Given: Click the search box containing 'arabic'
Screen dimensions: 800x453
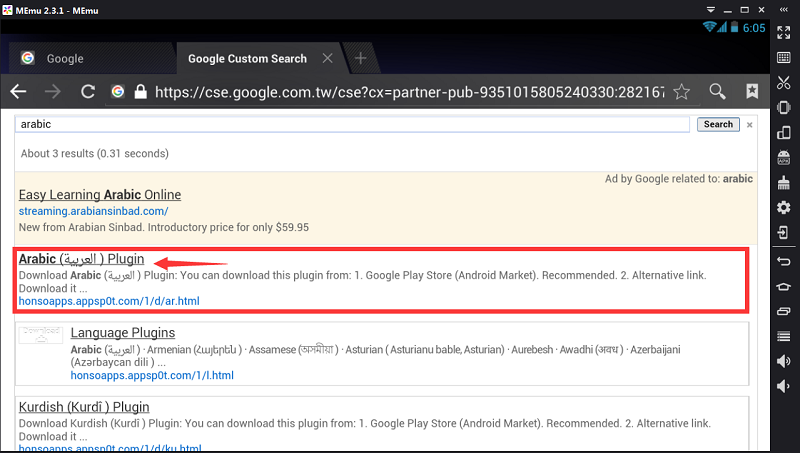Looking at the screenshot, I should (352, 124).
